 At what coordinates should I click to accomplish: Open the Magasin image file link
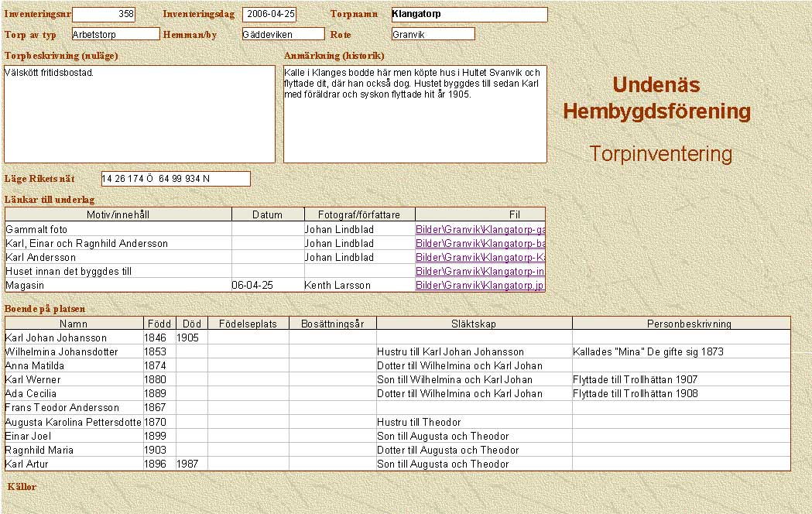480,286
